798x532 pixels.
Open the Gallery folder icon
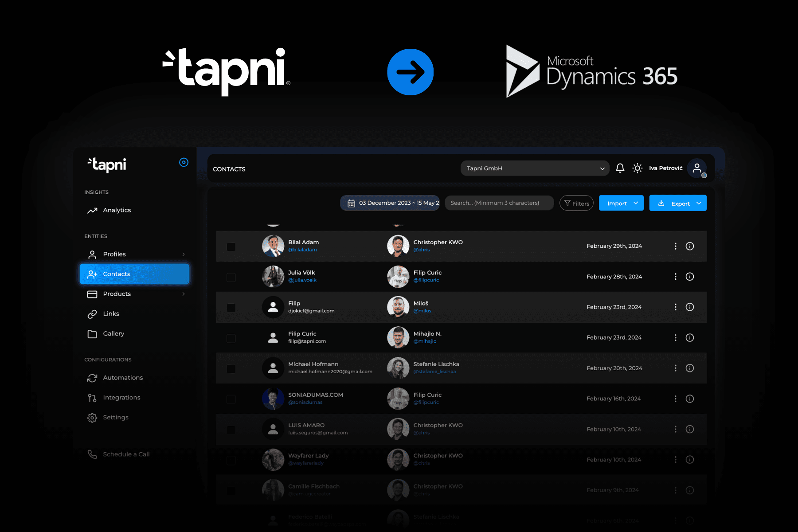(92, 333)
